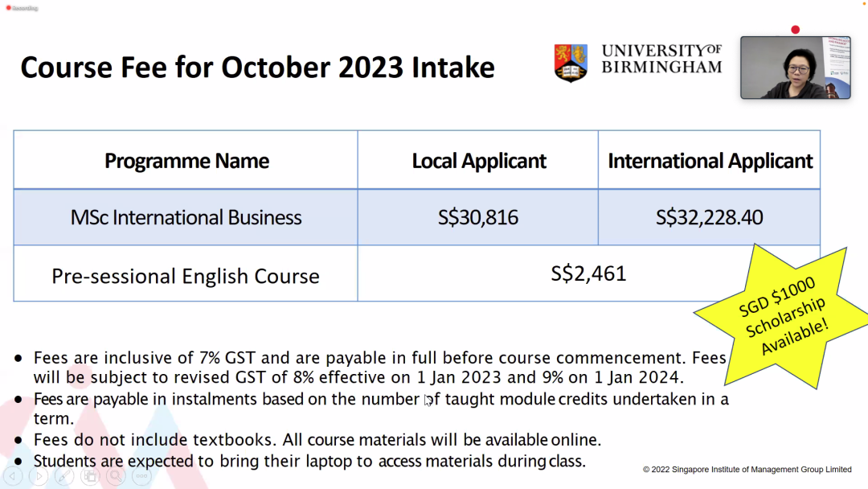Select the presenter webcam video thumbnail

coord(796,68)
